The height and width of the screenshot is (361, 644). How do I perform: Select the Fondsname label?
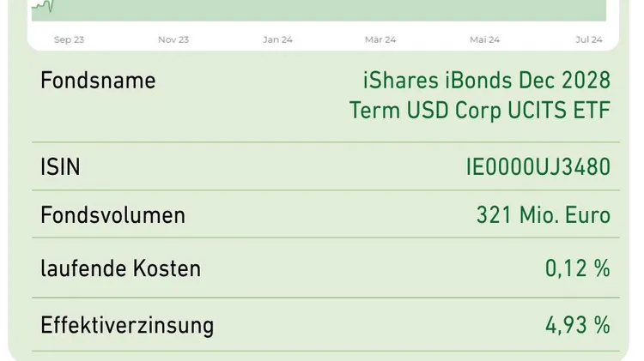(98, 81)
